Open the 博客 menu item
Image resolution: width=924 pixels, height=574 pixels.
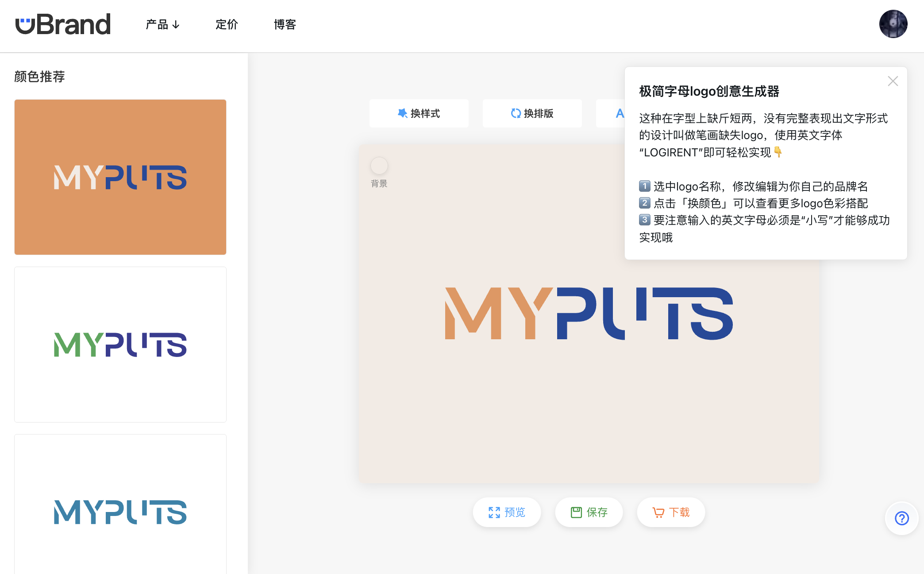click(x=285, y=25)
